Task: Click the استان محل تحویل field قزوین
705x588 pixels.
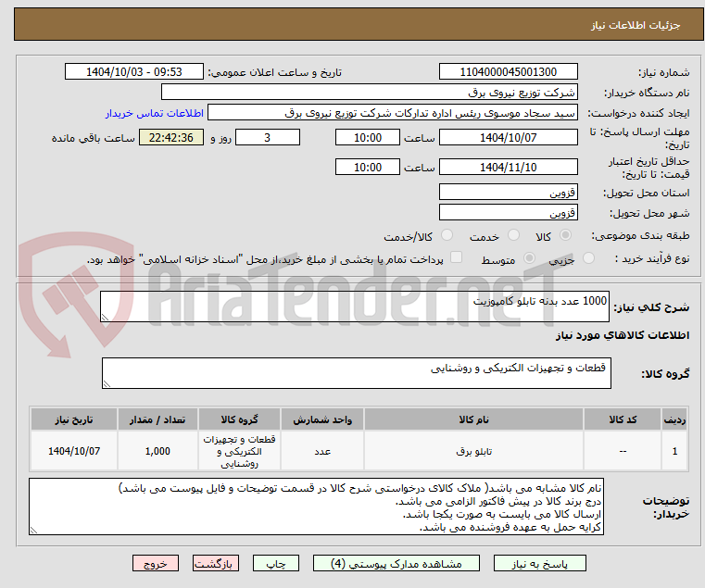Action: pos(508,192)
